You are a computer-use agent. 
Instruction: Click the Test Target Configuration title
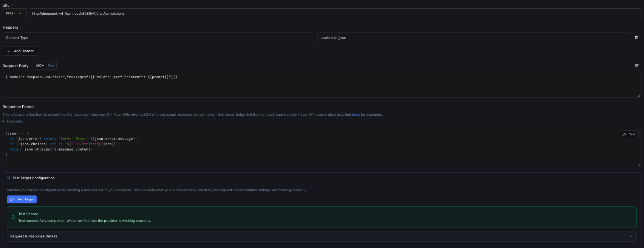(34, 178)
